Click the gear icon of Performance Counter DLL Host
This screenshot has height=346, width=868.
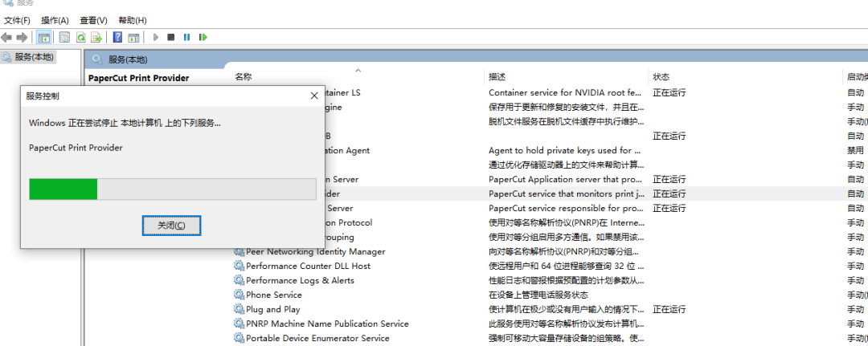click(239, 266)
